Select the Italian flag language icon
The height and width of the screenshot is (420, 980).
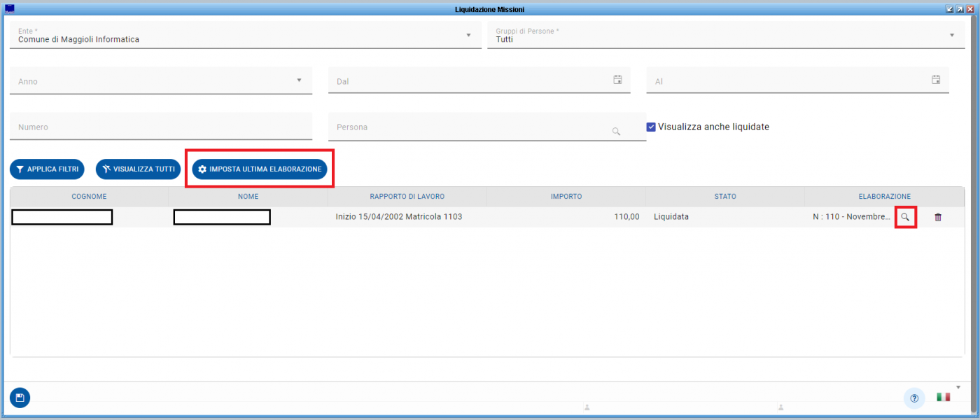(943, 397)
